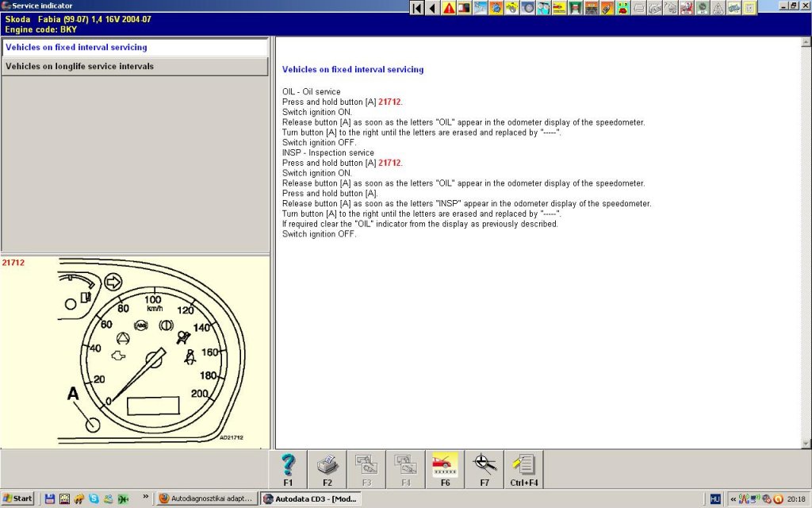
Task: Minimize the Autodata window
Action: (784, 6)
